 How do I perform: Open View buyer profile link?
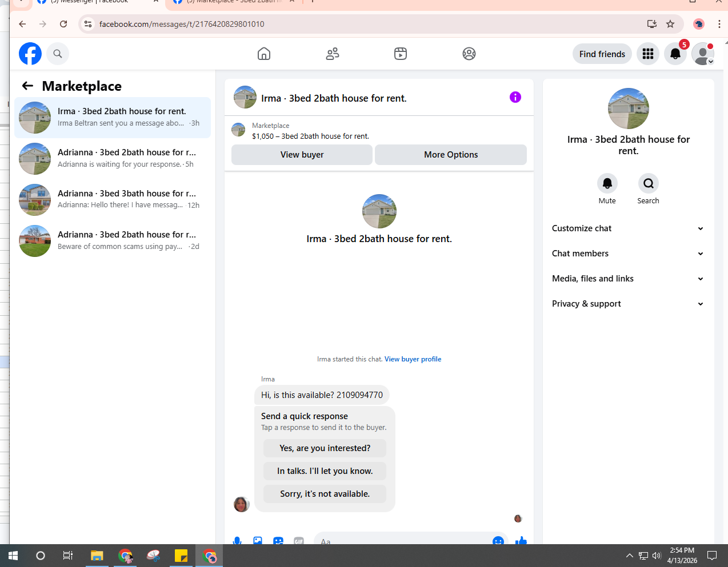[x=413, y=359]
